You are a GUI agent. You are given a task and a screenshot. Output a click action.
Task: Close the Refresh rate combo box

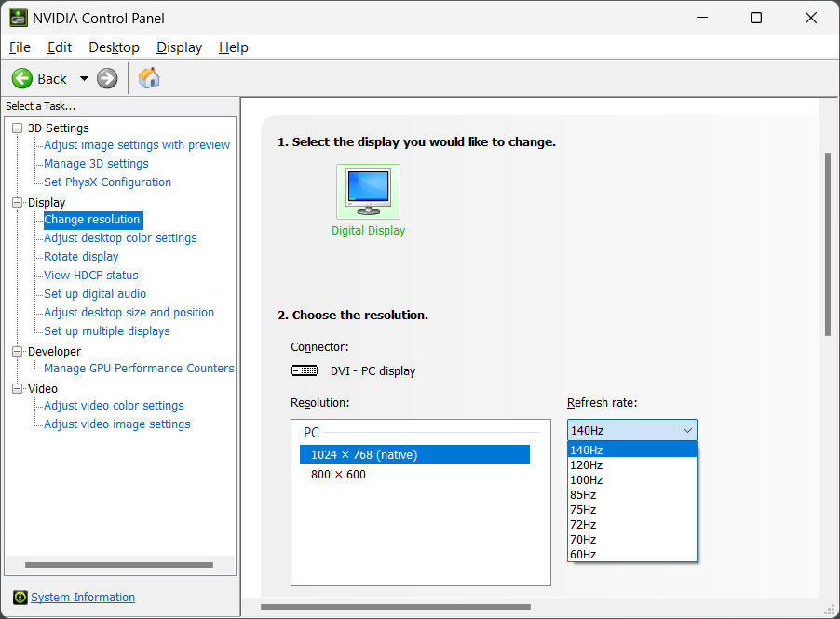point(632,431)
